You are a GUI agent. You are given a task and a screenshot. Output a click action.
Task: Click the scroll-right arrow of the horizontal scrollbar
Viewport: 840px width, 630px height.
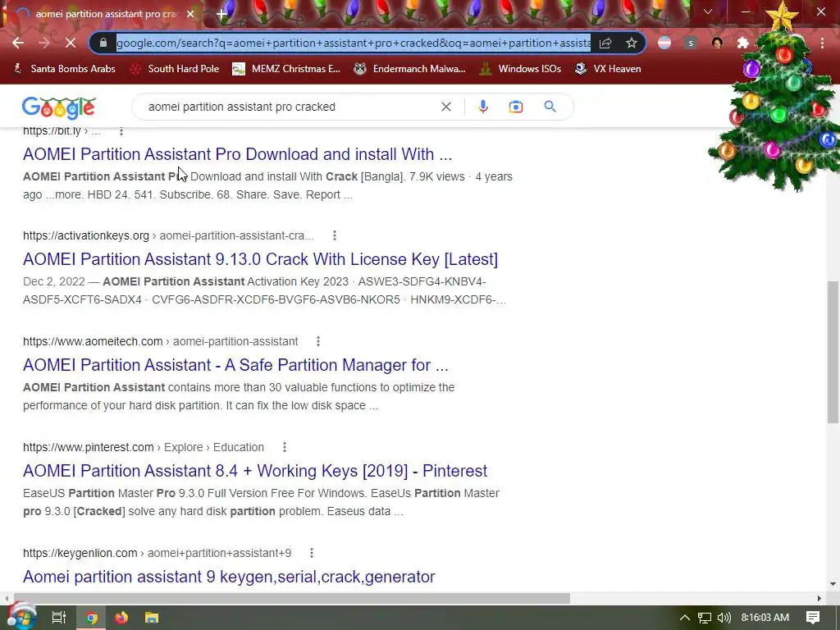point(819,598)
